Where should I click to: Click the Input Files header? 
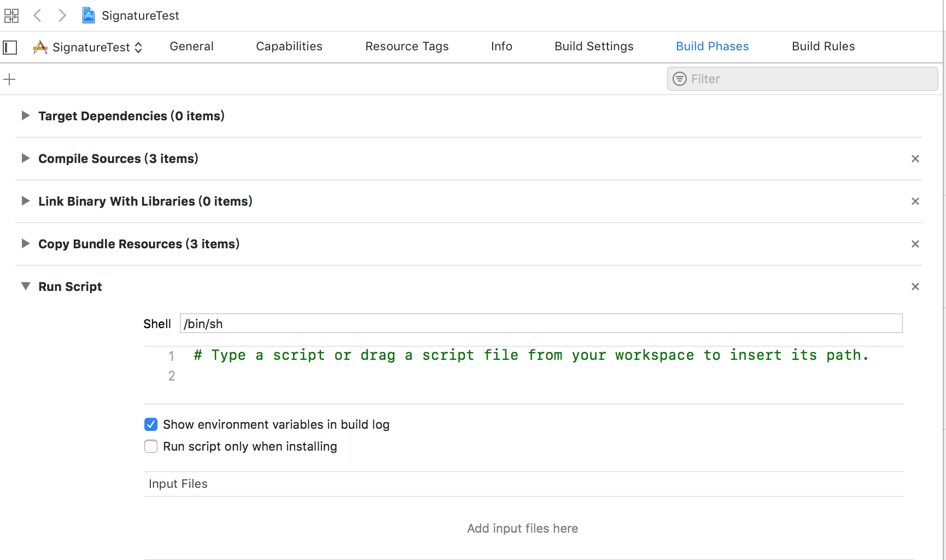(178, 484)
